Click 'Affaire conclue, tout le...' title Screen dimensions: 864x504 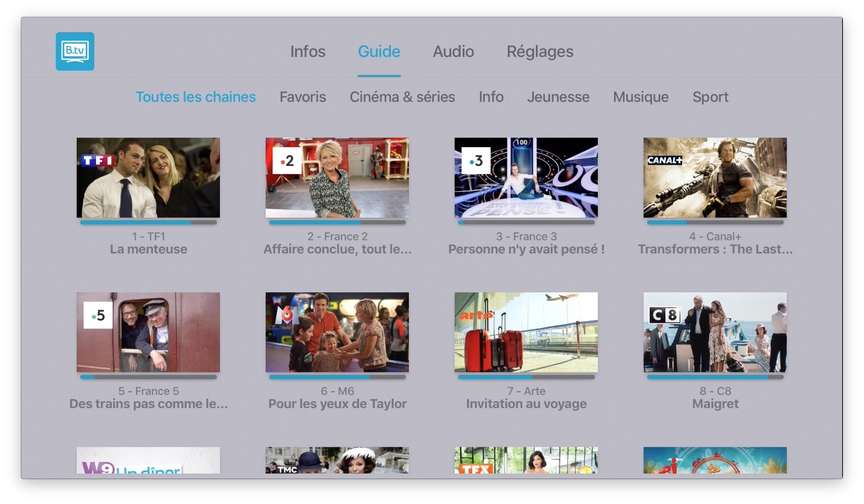pos(337,249)
